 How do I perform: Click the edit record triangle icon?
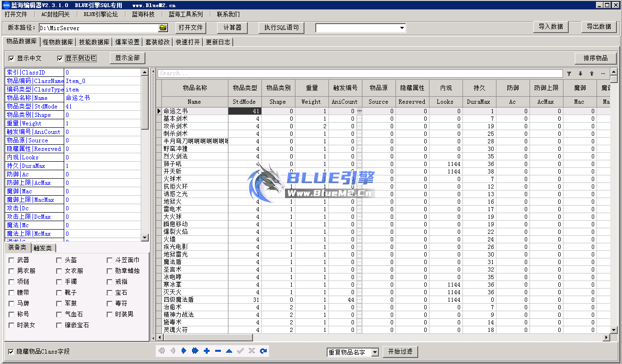coord(229,351)
